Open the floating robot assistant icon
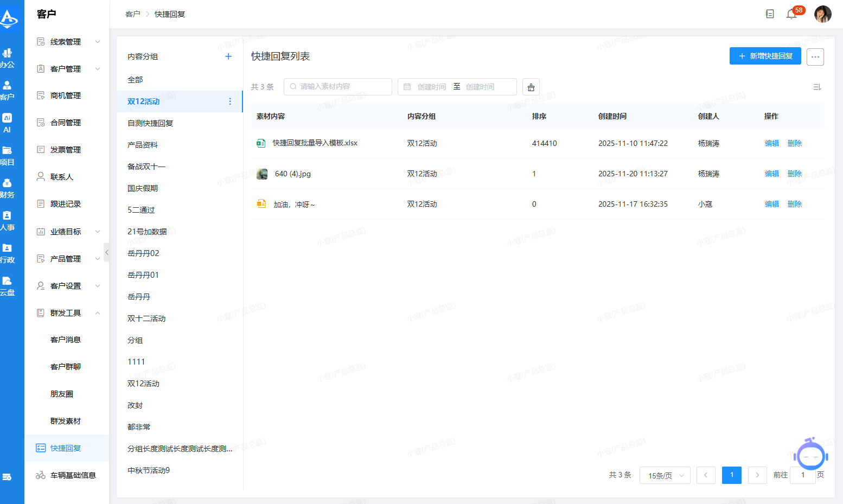Viewport: 843px width, 504px height. (x=810, y=456)
